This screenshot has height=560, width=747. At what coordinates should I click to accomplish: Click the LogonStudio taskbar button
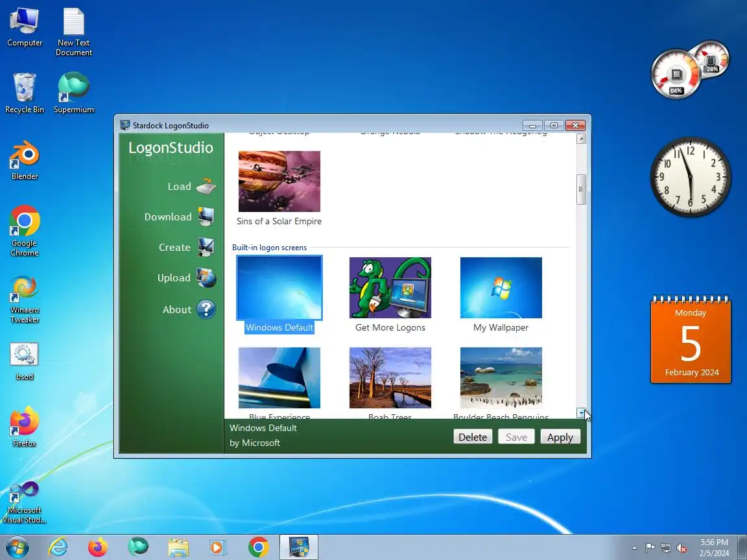(x=298, y=547)
